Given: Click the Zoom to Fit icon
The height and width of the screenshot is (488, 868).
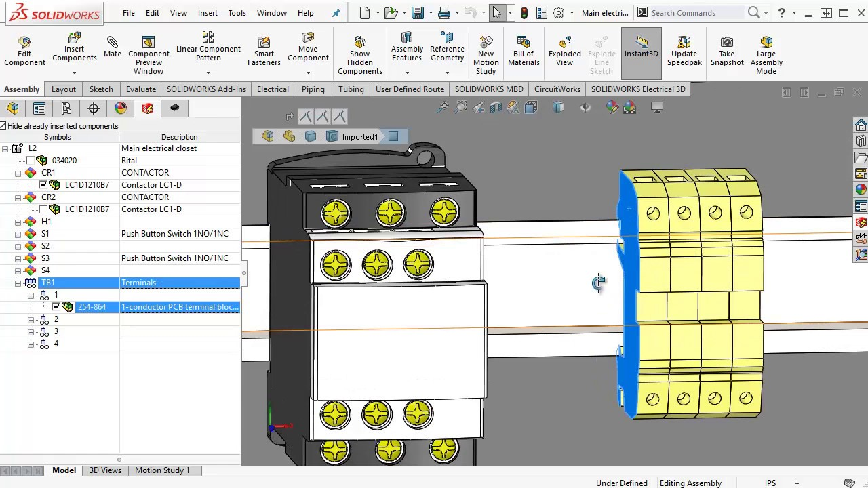Looking at the screenshot, I should tap(443, 107).
